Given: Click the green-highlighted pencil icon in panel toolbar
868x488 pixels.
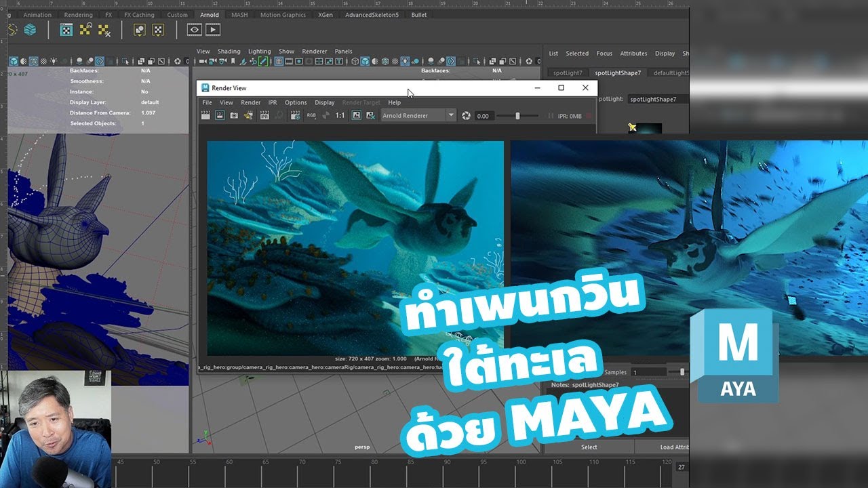Looking at the screenshot, I should (x=264, y=61).
